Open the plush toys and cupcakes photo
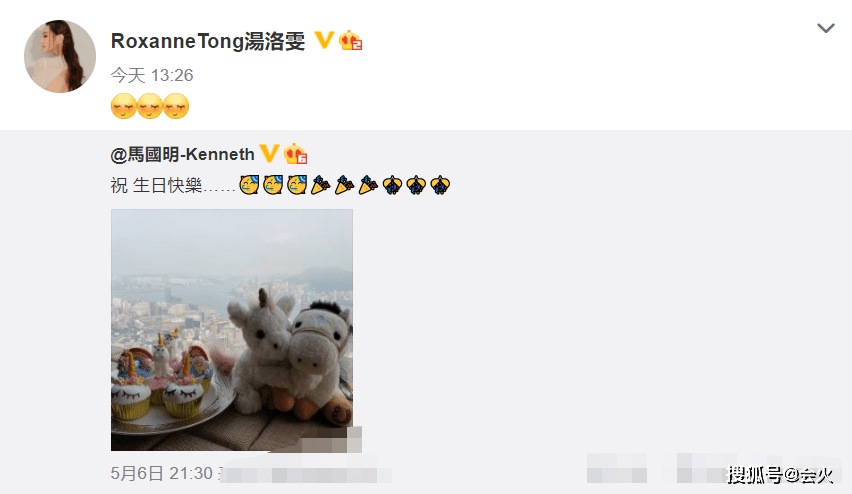852x494 pixels. 232,330
